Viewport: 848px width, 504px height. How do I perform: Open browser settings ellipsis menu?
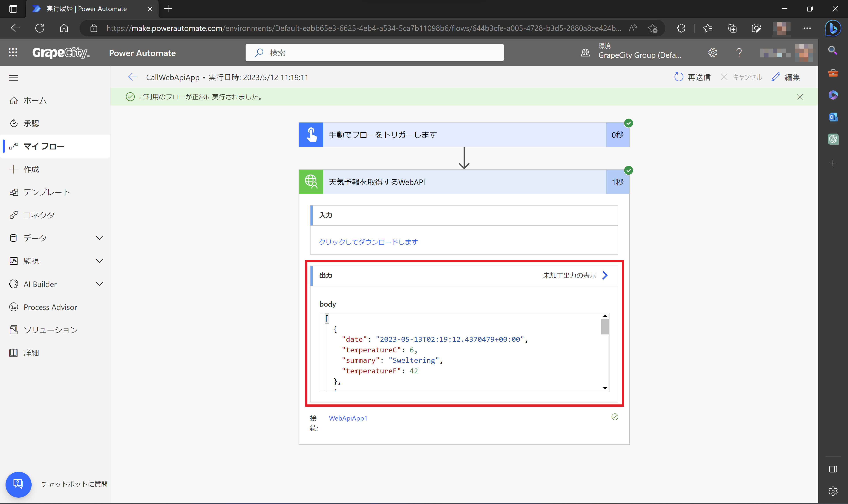click(807, 28)
